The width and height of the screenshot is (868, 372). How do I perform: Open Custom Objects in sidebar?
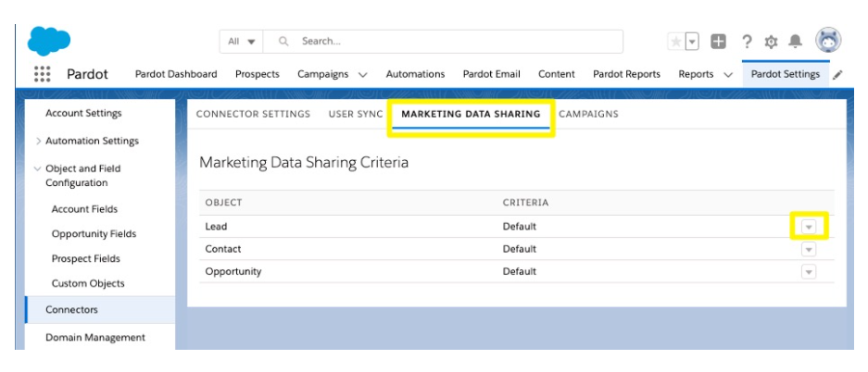88,283
